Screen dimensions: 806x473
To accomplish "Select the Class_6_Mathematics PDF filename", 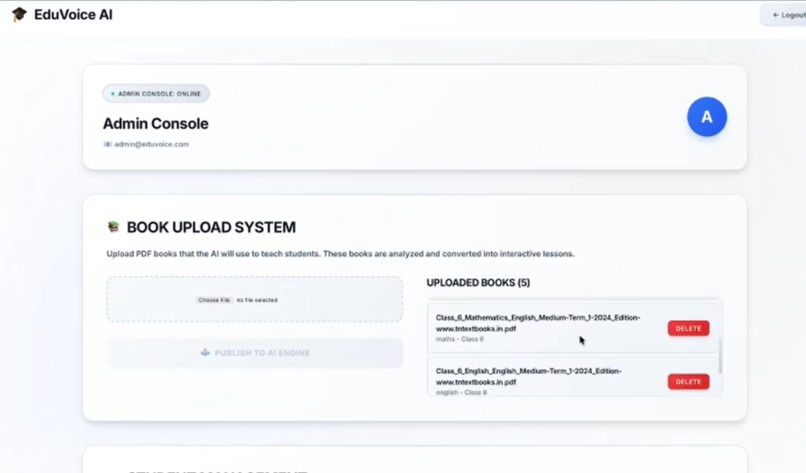I will tap(538, 323).
